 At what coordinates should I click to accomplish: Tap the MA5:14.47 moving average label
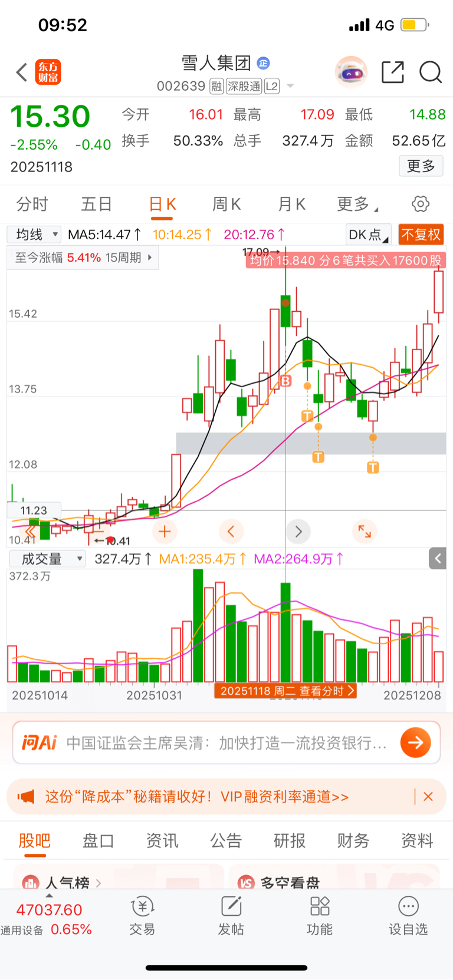[x=104, y=235]
